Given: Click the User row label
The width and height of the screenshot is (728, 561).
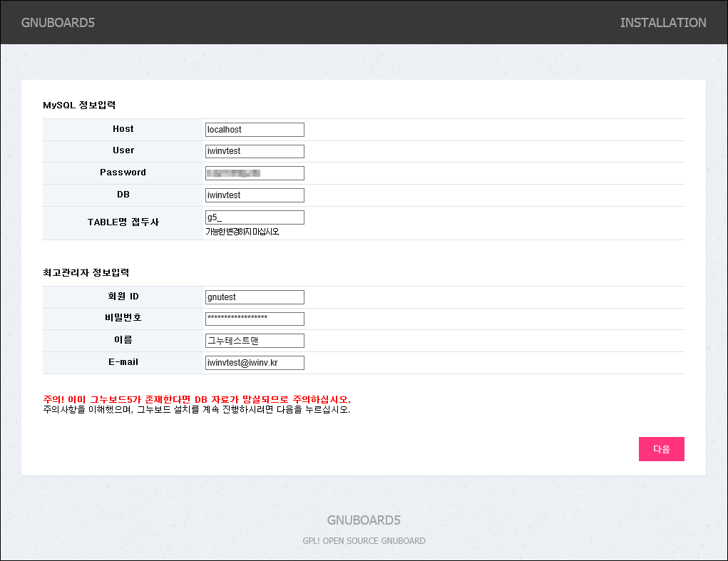Looking at the screenshot, I should click(x=123, y=150).
